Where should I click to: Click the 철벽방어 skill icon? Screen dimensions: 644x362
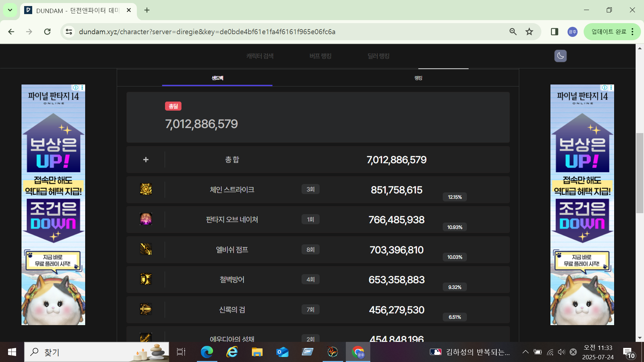pos(146,279)
